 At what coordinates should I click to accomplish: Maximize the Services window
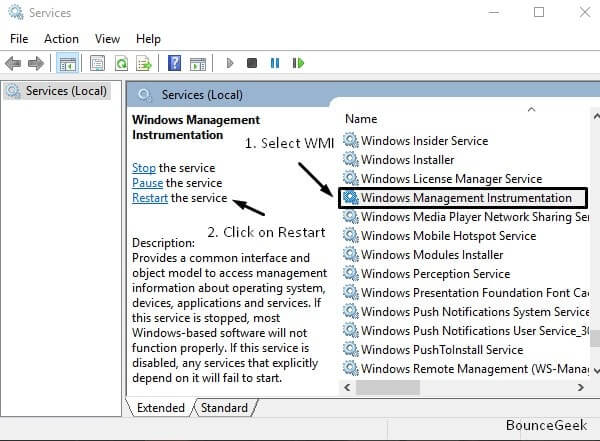pyautogui.click(x=539, y=12)
